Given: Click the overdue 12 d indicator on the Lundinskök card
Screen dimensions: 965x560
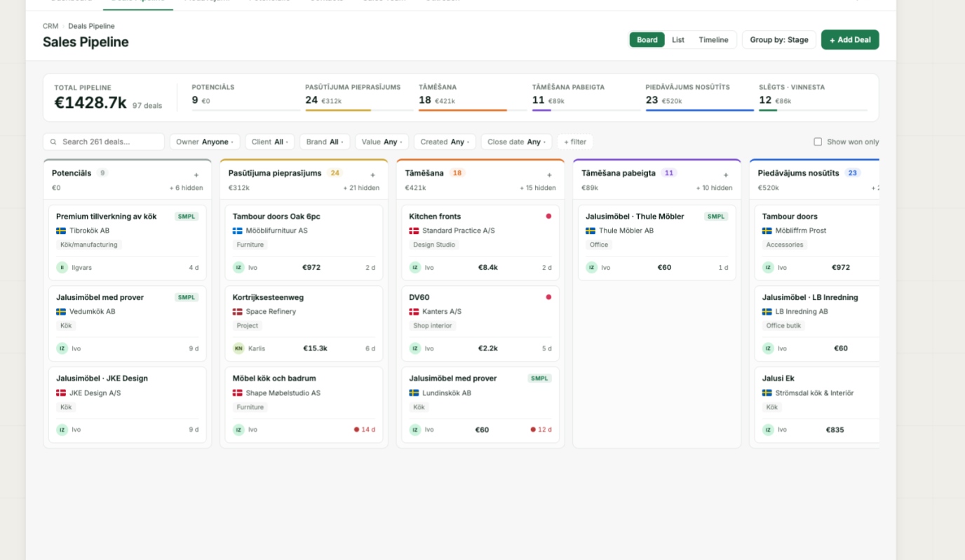Looking at the screenshot, I should (x=541, y=430).
